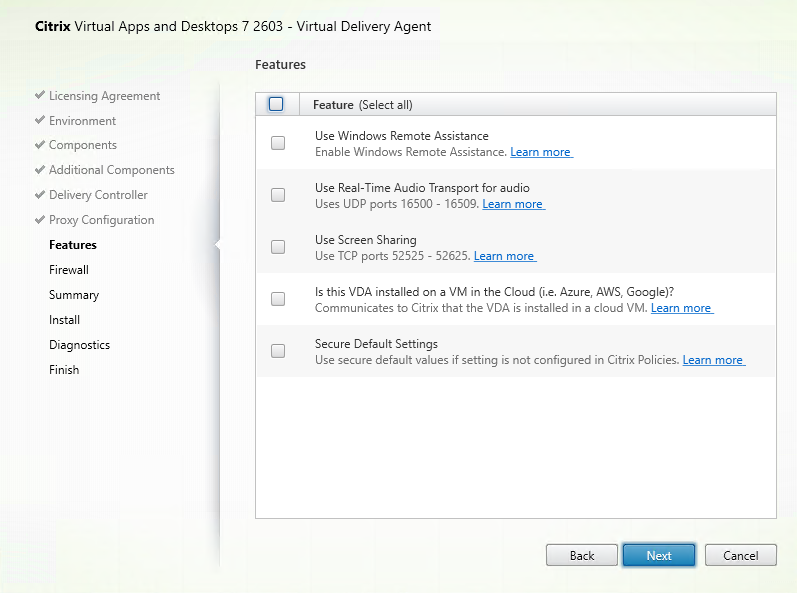Click the Citrix Virtual Delivery Agent window title
Image resolution: width=797 pixels, height=593 pixels.
click(233, 26)
